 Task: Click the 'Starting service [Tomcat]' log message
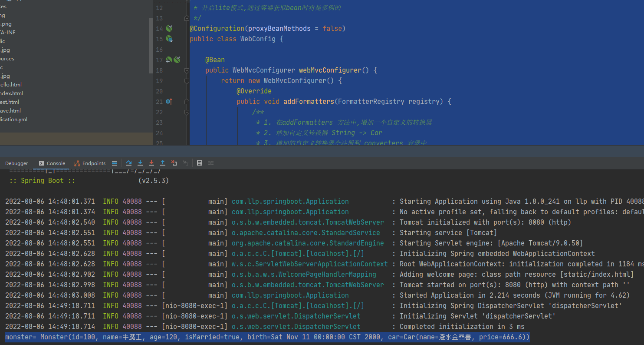tap(448, 233)
